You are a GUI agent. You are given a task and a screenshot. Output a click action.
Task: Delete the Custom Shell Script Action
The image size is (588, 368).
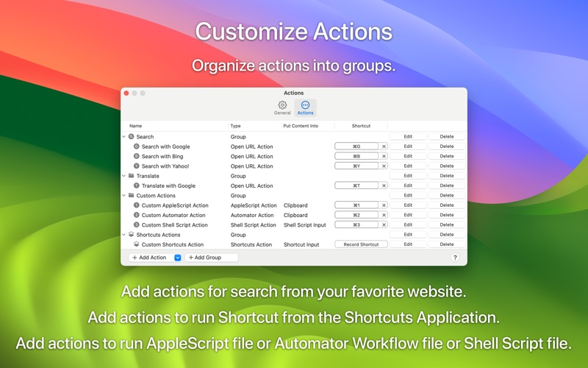(x=447, y=224)
